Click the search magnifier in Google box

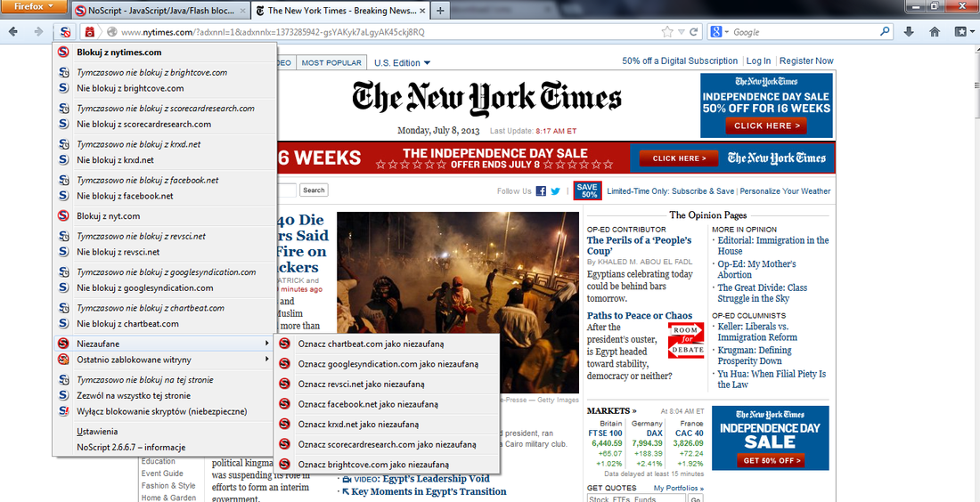885,32
